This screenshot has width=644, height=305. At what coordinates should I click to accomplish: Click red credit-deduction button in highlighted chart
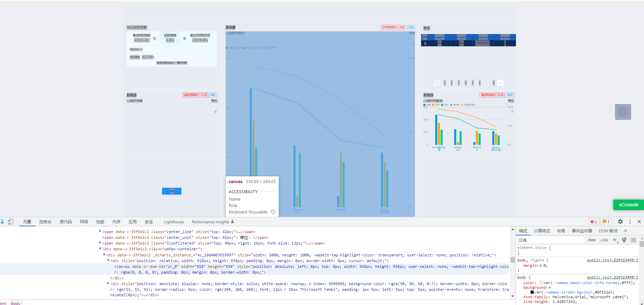pyautogui.click(x=393, y=27)
